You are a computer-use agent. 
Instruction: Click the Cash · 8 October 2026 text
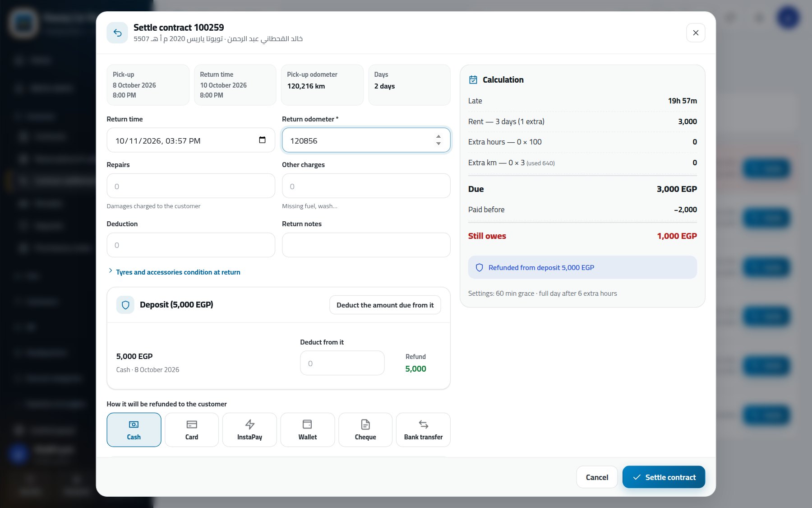(x=148, y=370)
